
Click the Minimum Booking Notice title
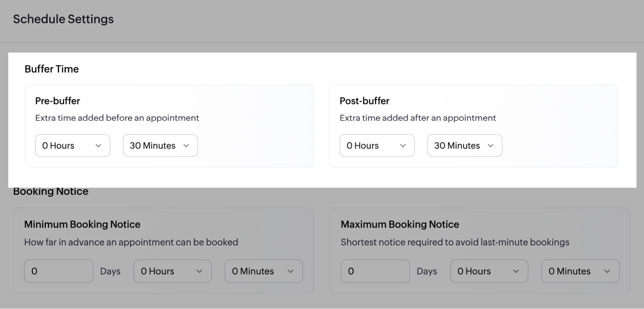click(82, 225)
